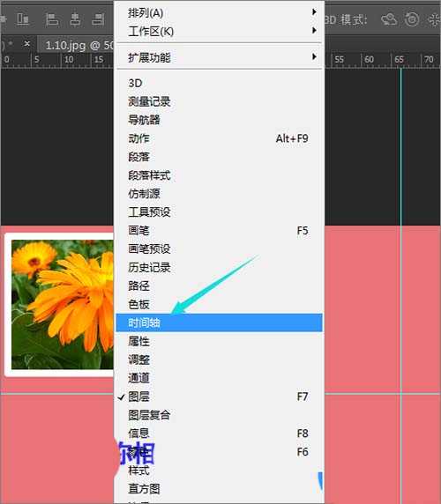Image resolution: width=441 pixels, height=504 pixels.
Task: Choose 色板 from the menu
Action: pos(219,304)
